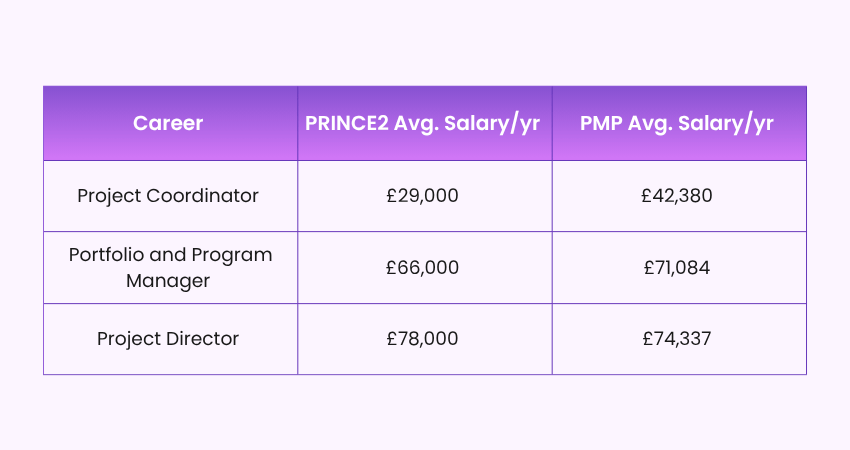Click the PMP Avg. Salary/yr header
The height and width of the screenshot is (450, 850).
[x=679, y=123]
